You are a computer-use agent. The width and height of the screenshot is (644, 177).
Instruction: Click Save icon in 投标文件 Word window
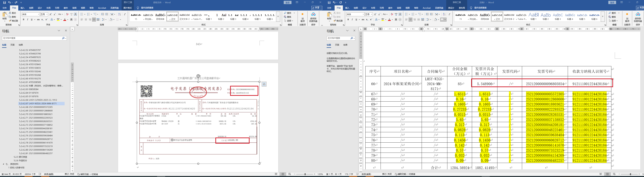click(x=4, y=3)
